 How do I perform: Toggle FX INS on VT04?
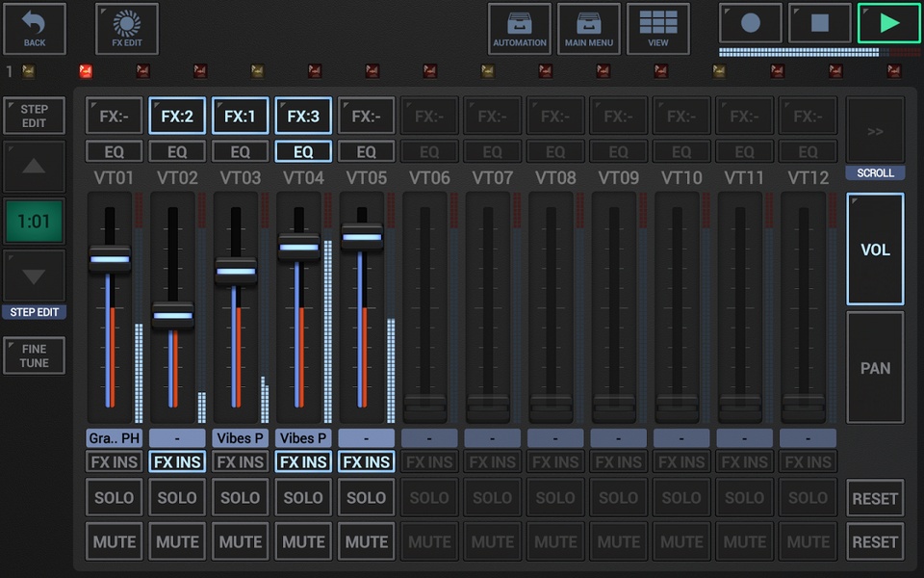(303, 461)
